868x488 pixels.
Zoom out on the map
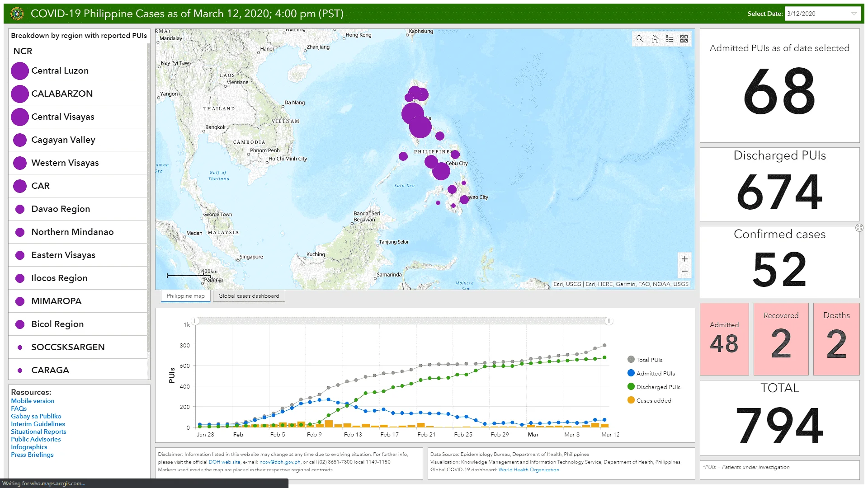pyautogui.click(x=684, y=271)
